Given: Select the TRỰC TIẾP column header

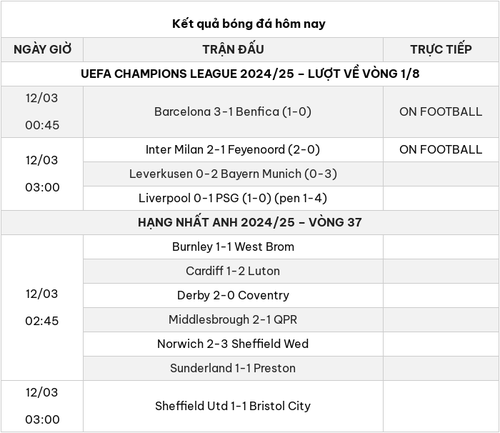Looking at the screenshot, I should [x=441, y=49].
